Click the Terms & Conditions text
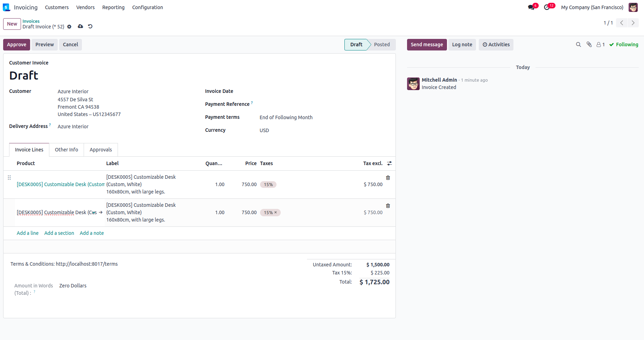Image resolution: width=644 pixels, height=340 pixels. point(64,264)
